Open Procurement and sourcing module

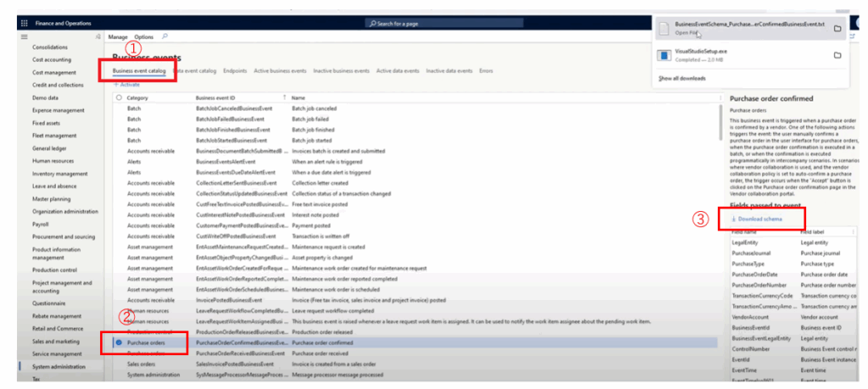click(x=63, y=236)
